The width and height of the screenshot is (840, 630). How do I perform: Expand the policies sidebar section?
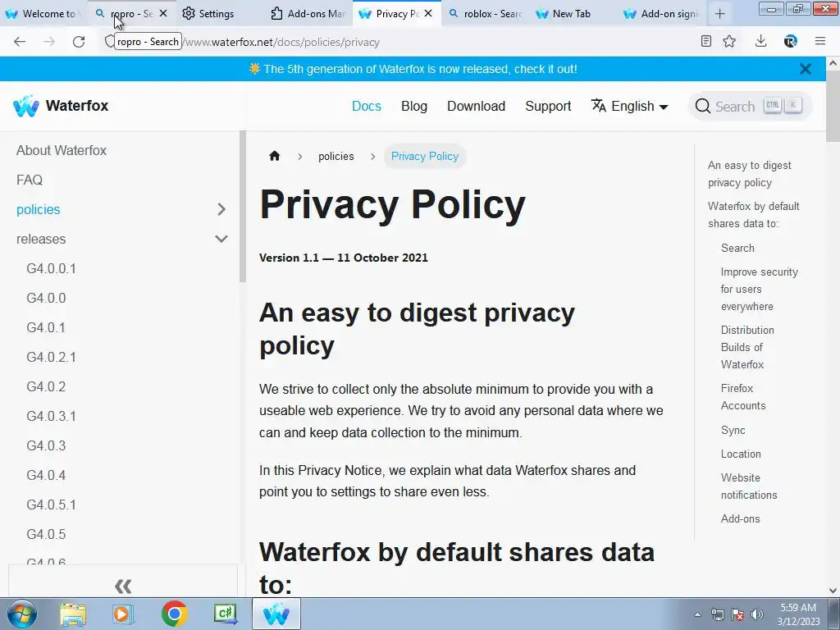[221, 209]
